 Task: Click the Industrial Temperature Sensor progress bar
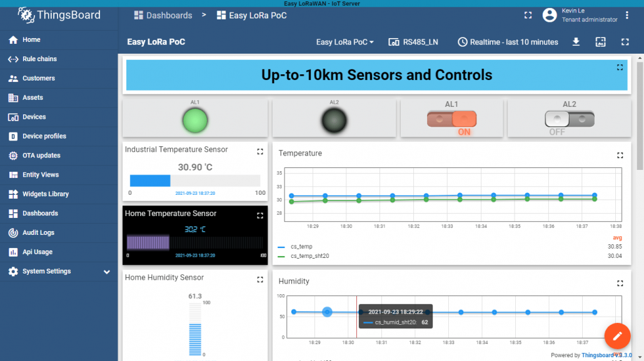pos(195,180)
